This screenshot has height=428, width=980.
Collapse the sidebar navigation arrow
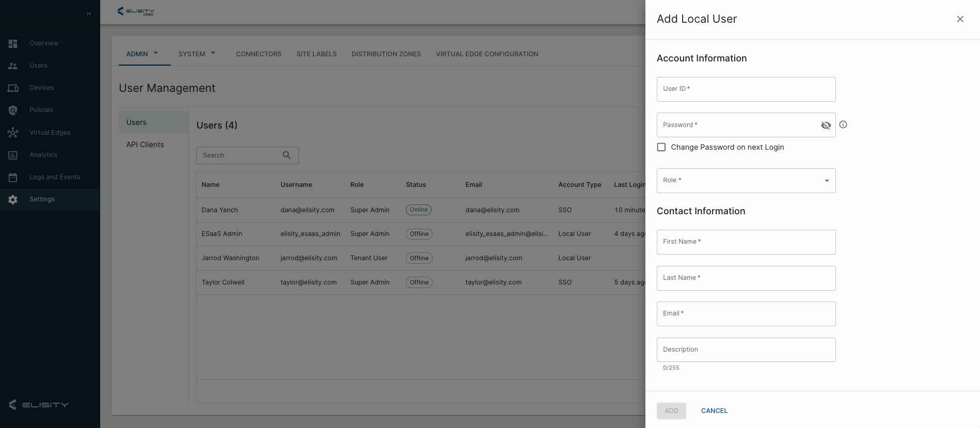(x=89, y=13)
